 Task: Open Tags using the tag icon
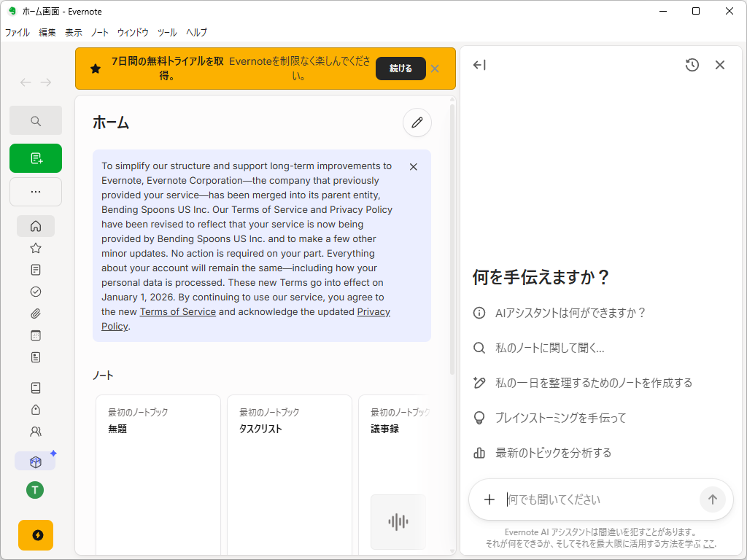click(35, 410)
